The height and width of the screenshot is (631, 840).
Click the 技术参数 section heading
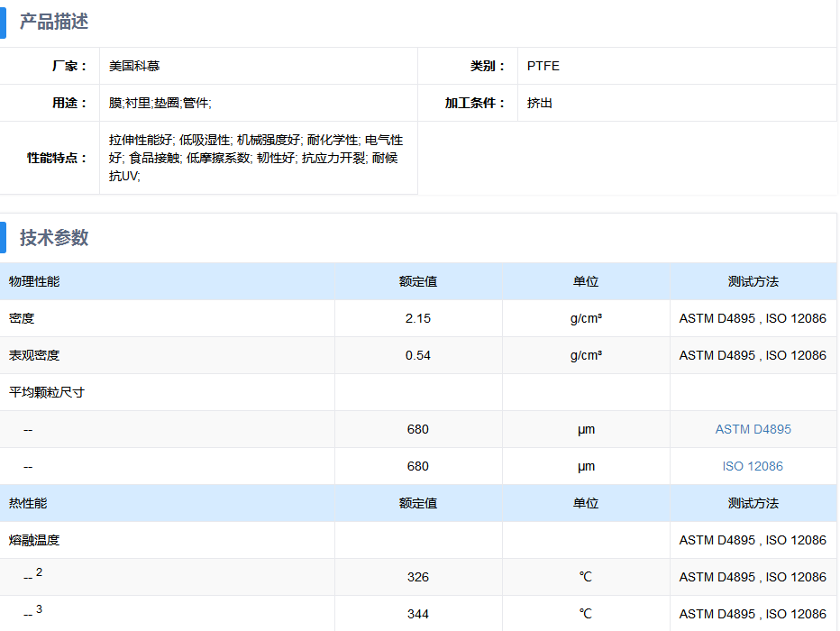[x=54, y=238]
